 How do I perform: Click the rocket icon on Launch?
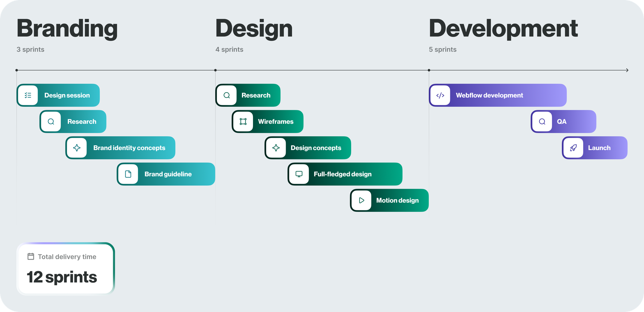[x=573, y=148]
